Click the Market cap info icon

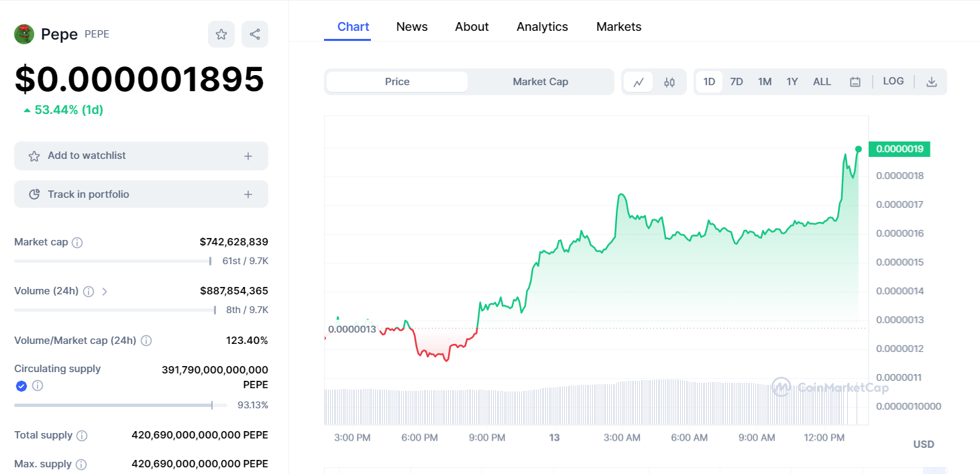pos(77,243)
